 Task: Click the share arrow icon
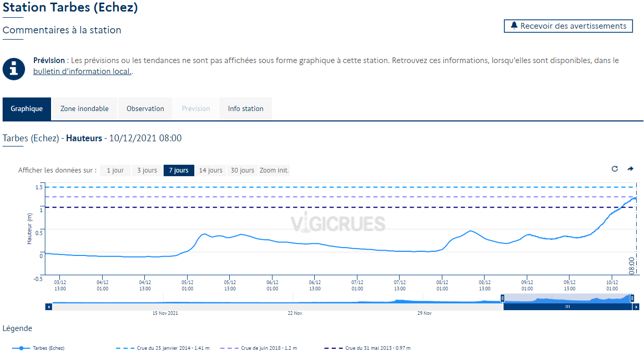click(630, 169)
